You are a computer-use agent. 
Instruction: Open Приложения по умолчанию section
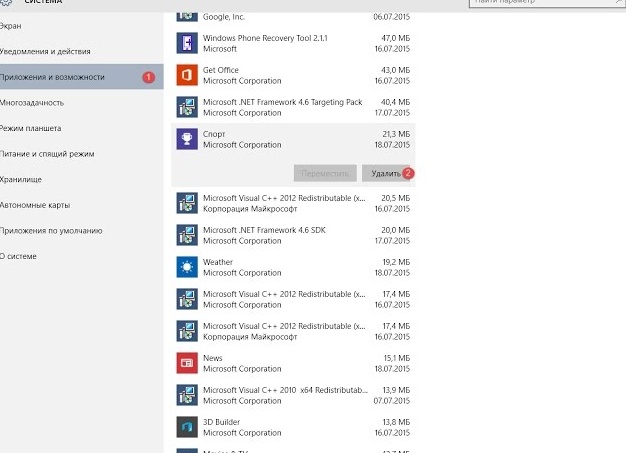[x=81, y=231]
